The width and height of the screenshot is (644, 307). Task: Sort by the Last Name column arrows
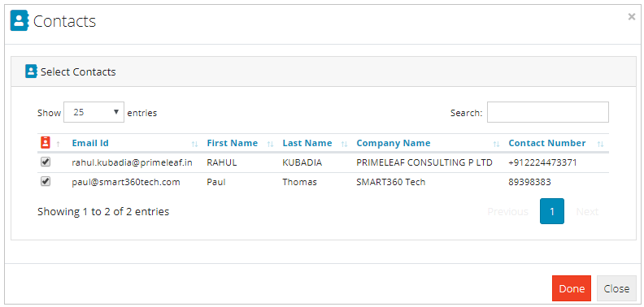(x=344, y=144)
